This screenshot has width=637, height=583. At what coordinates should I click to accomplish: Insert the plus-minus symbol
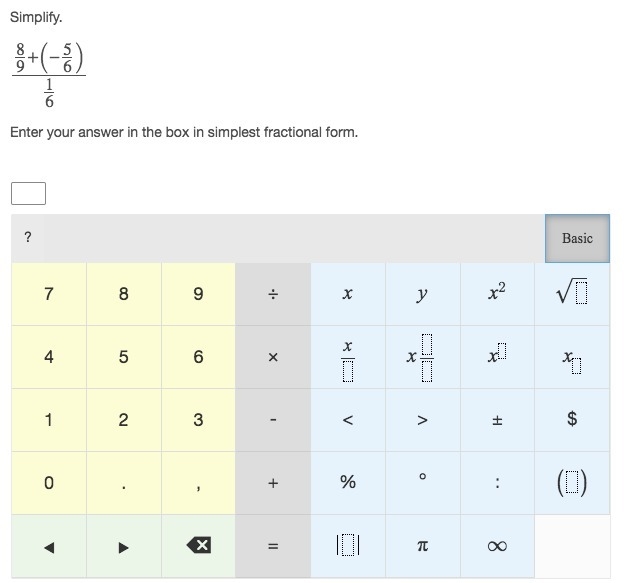pyautogui.click(x=497, y=420)
